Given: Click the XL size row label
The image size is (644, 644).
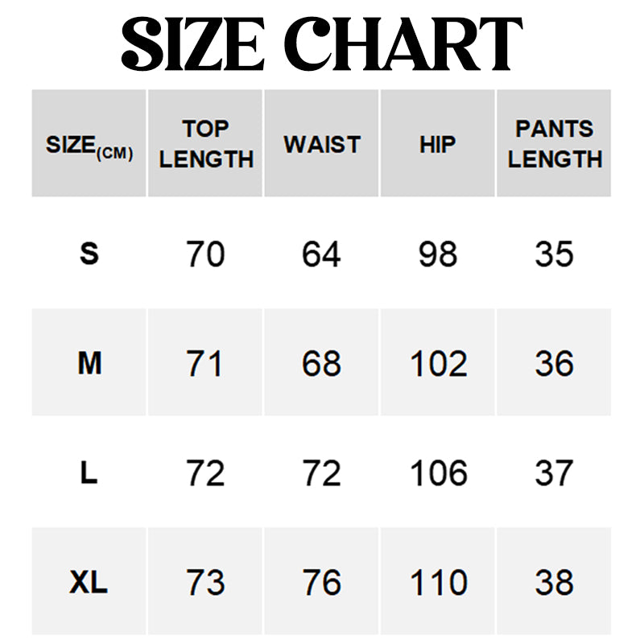Looking at the screenshot, I should (89, 583).
